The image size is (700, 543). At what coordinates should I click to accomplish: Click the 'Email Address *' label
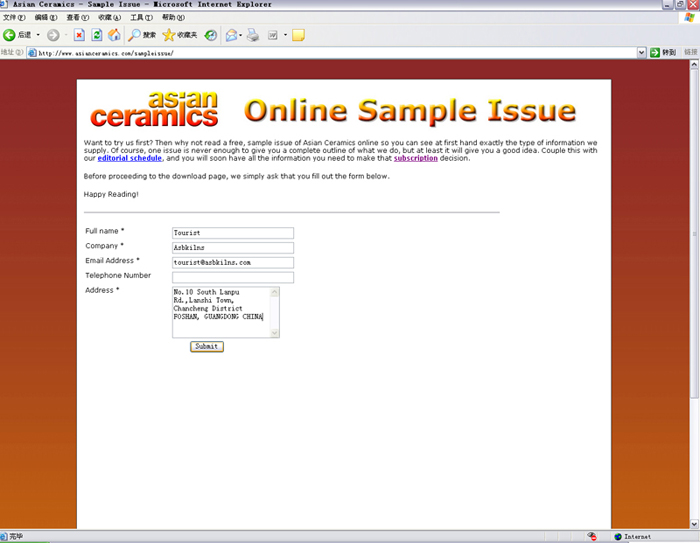point(112,260)
